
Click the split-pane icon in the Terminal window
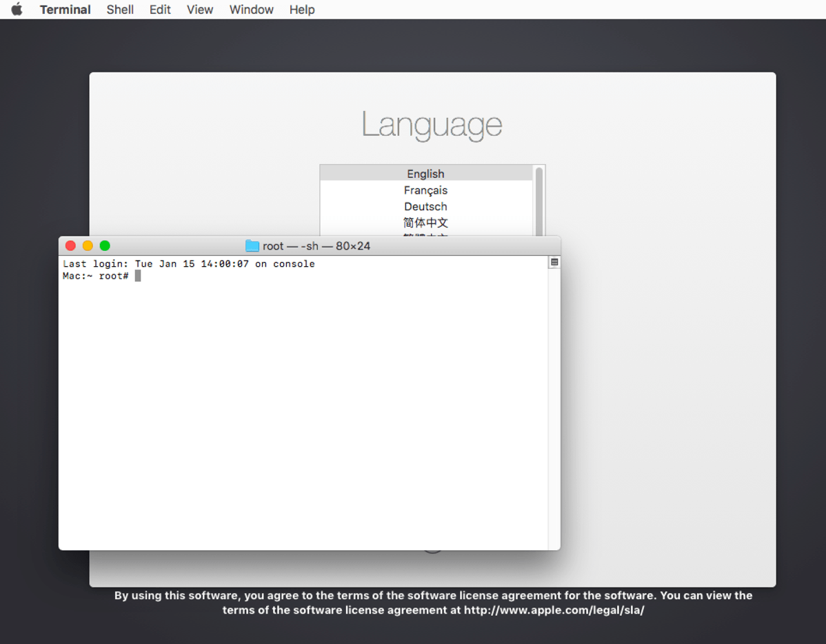(x=553, y=261)
